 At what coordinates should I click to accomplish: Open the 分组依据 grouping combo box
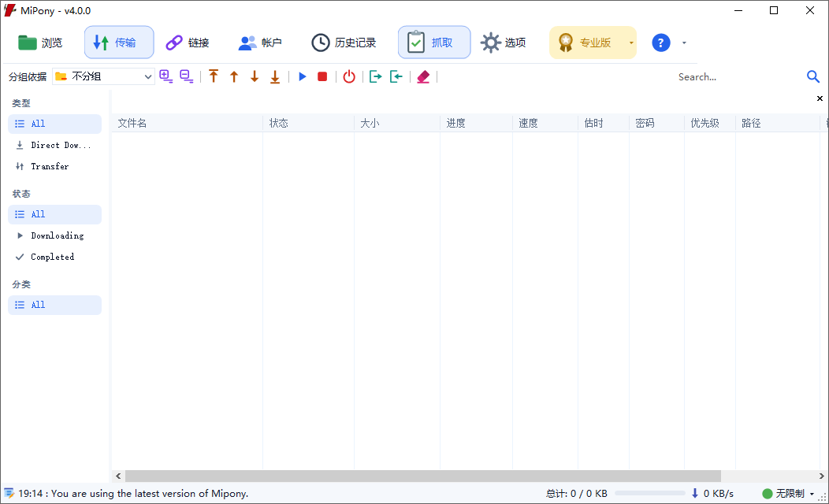point(104,76)
